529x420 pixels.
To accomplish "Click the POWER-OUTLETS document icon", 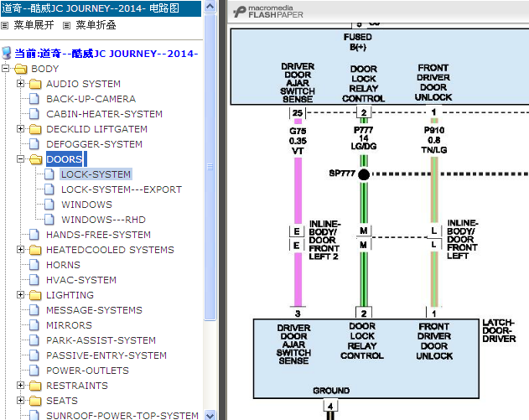I will (34, 371).
